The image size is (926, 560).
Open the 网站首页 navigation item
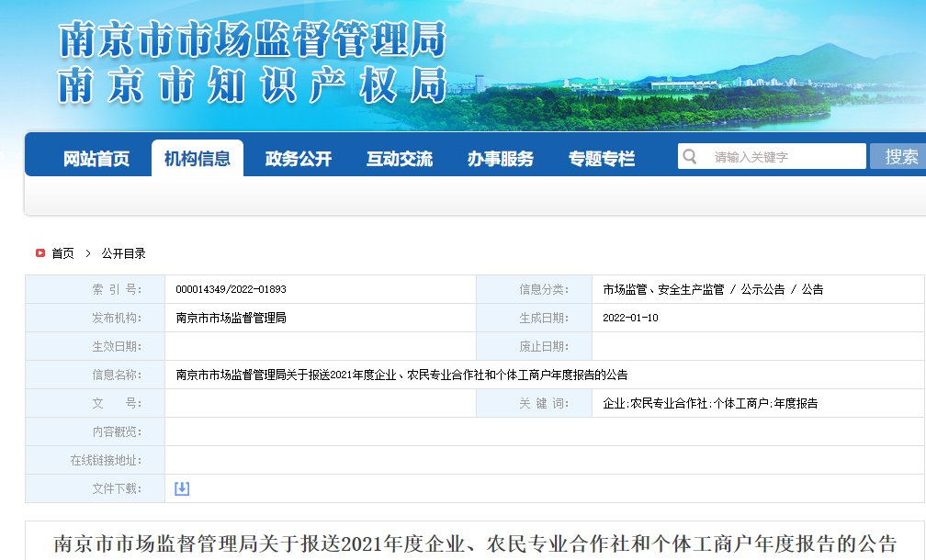[96, 159]
